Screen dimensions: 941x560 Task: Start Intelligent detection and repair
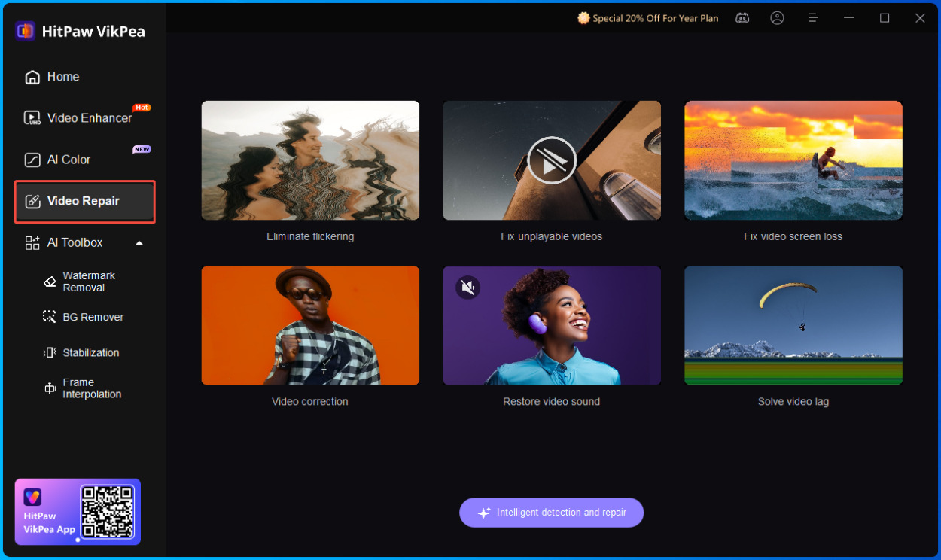551,513
